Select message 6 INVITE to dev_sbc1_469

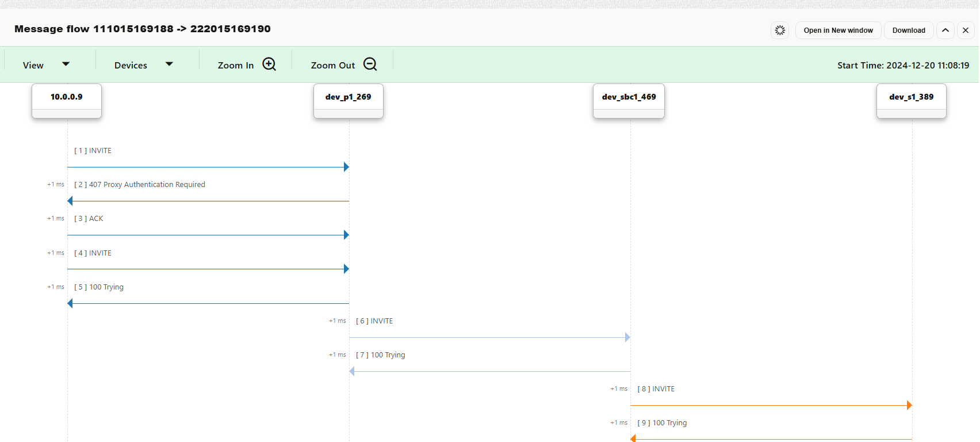pos(374,321)
